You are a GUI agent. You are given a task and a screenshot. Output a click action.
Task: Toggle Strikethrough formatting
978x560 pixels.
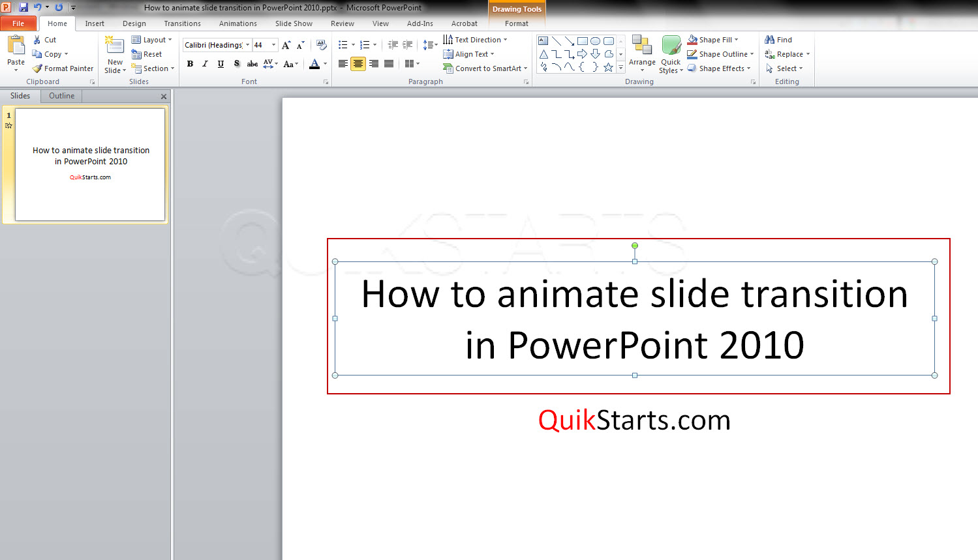point(252,63)
